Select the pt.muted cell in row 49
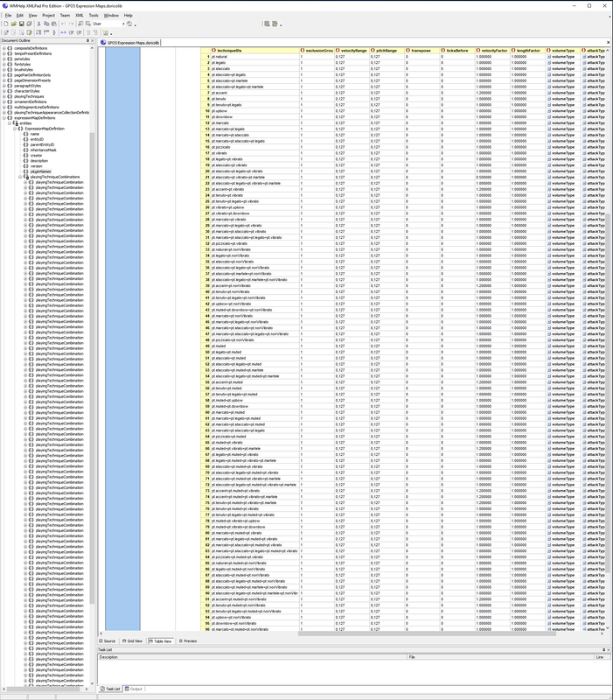Image resolution: width=613 pixels, height=700 pixels. coord(254,346)
